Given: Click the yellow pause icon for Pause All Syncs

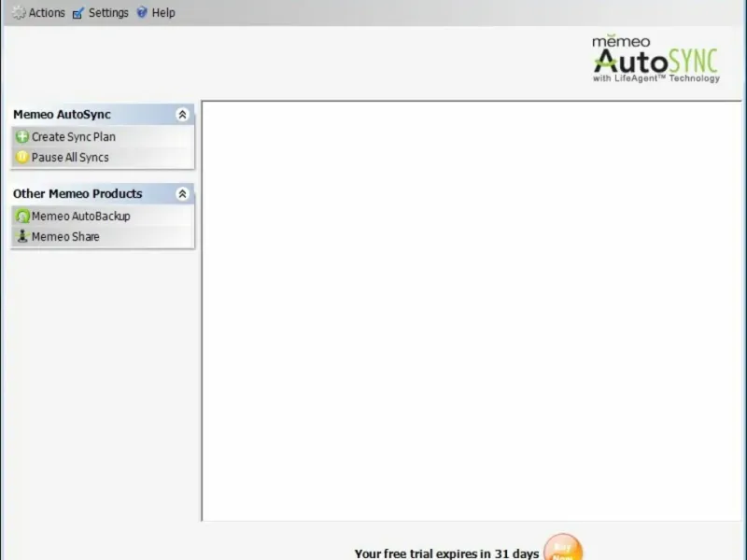Looking at the screenshot, I should (x=21, y=157).
